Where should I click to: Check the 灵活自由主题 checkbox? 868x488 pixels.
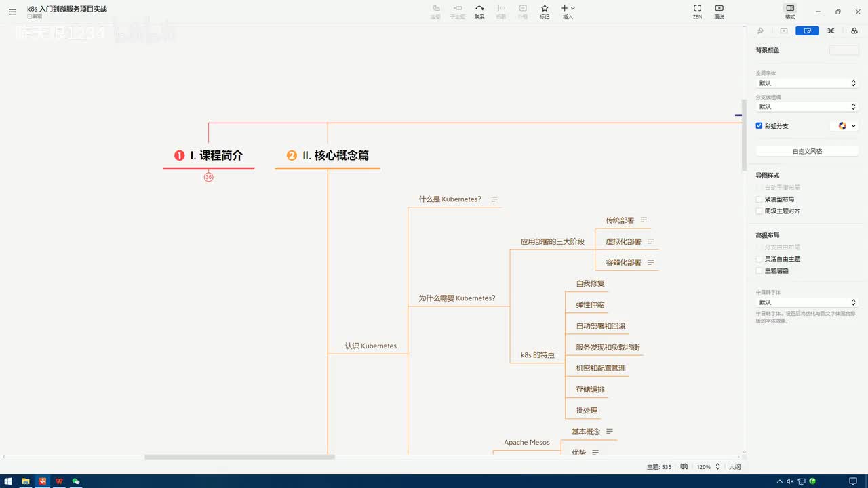coord(759,258)
